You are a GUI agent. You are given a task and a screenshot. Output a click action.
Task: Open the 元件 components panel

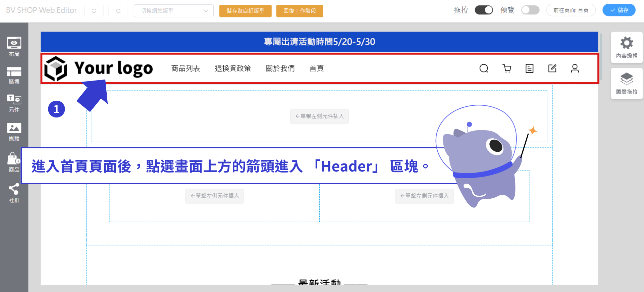14,103
